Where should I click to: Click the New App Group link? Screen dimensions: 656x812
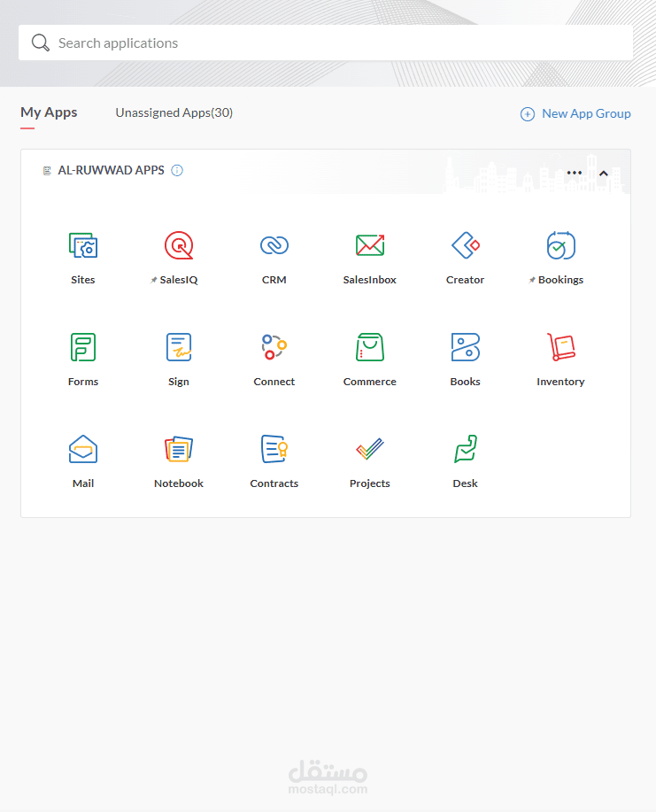[586, 113]
